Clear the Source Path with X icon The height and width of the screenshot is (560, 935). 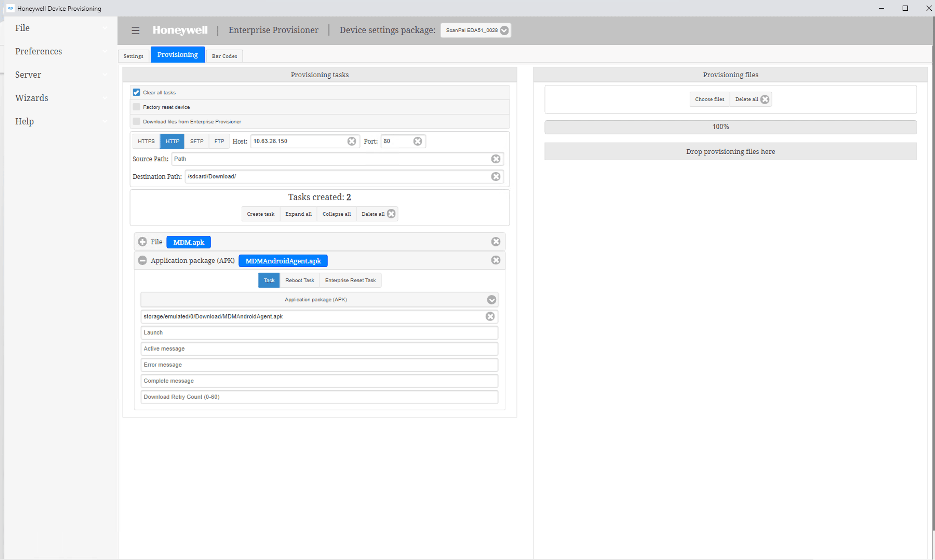(496, 159)
